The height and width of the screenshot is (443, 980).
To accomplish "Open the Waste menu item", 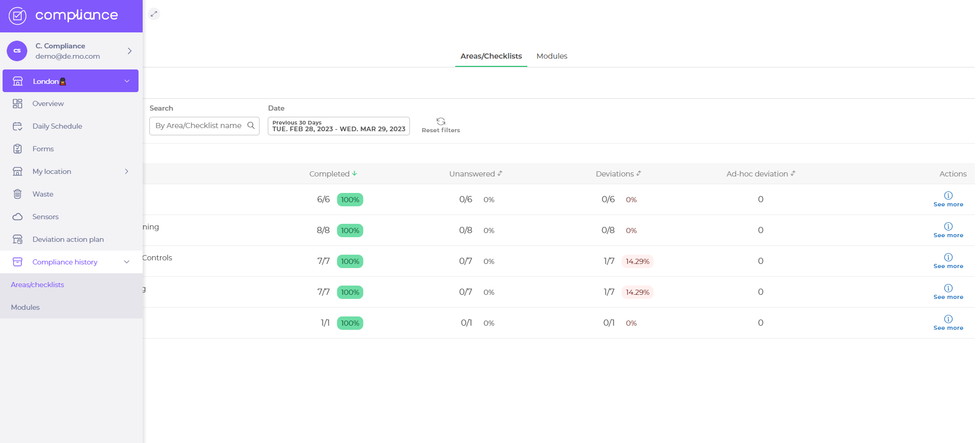I will point(71,194).
